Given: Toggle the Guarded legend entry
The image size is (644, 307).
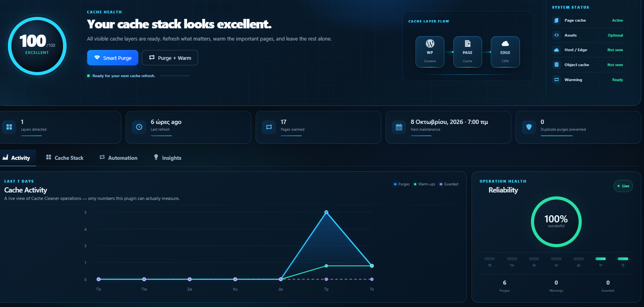Looking at the screenshot, I should pos(449,184).
